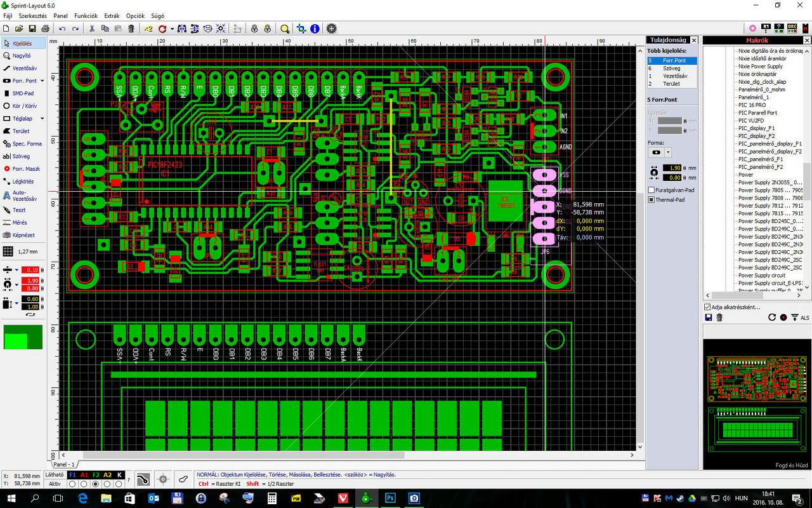Viewport: 812px width, 508px height.
Task: Toggle the Adja alkatrészként checkbox
Action: 708,307
